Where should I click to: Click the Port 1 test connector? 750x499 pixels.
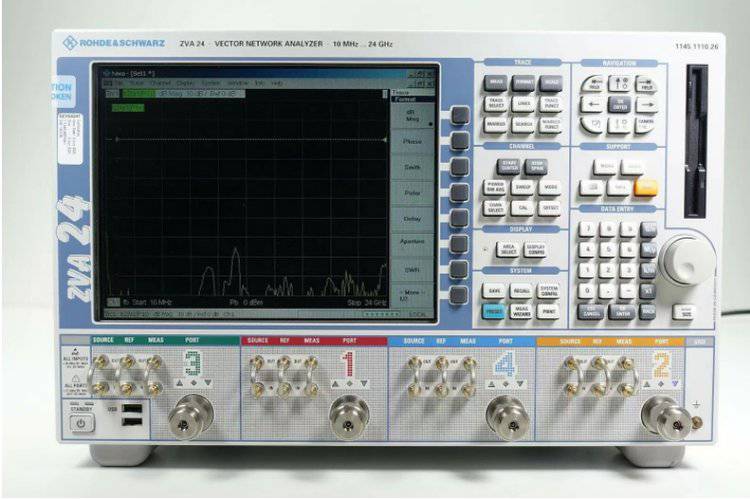click(x=349, y=419)
